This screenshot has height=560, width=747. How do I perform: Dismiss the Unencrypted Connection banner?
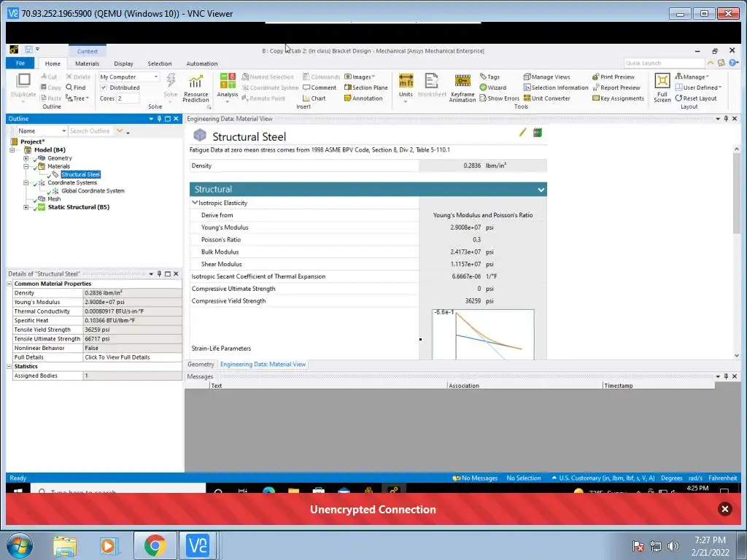coord(724,509)
